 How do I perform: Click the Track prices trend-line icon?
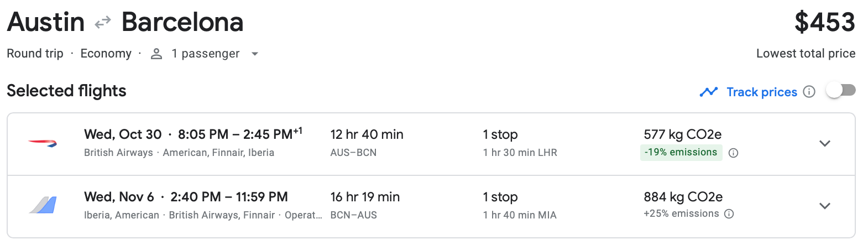[x=708, y=92]
